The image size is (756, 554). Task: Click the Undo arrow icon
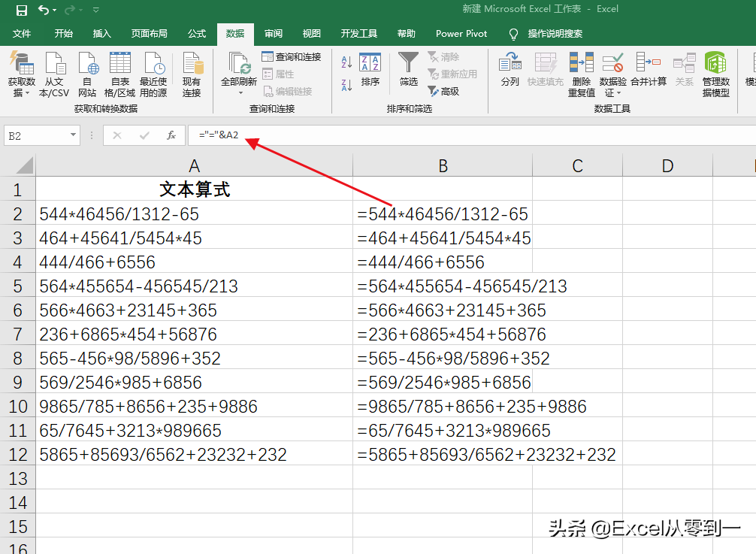pos(43,10)
